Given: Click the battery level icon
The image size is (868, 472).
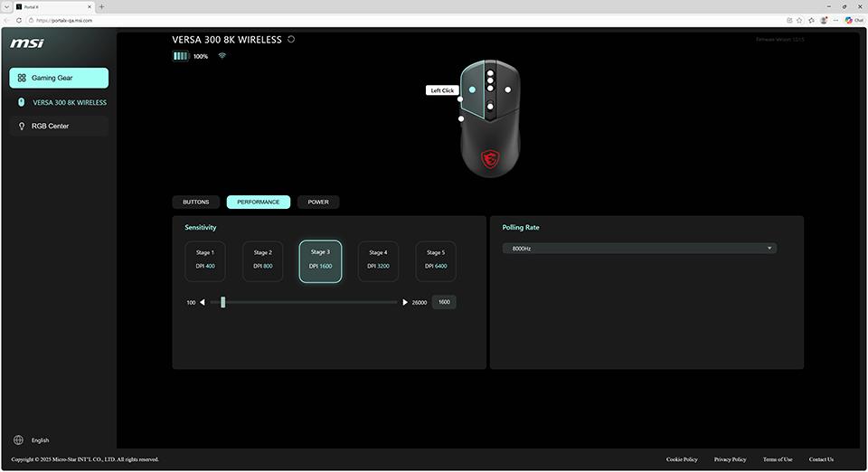Looking at the screenshot, I should pyautogui.click(x=181, y=56).
